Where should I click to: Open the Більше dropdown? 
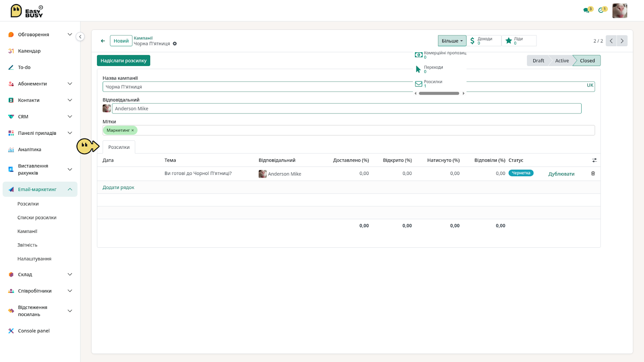[452, 41]
